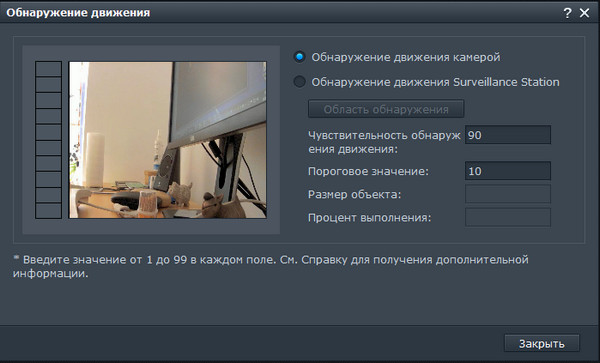Click the white candle in camera preview
Image resolution: width=600 pixels, height=363 pixels.
95,160
